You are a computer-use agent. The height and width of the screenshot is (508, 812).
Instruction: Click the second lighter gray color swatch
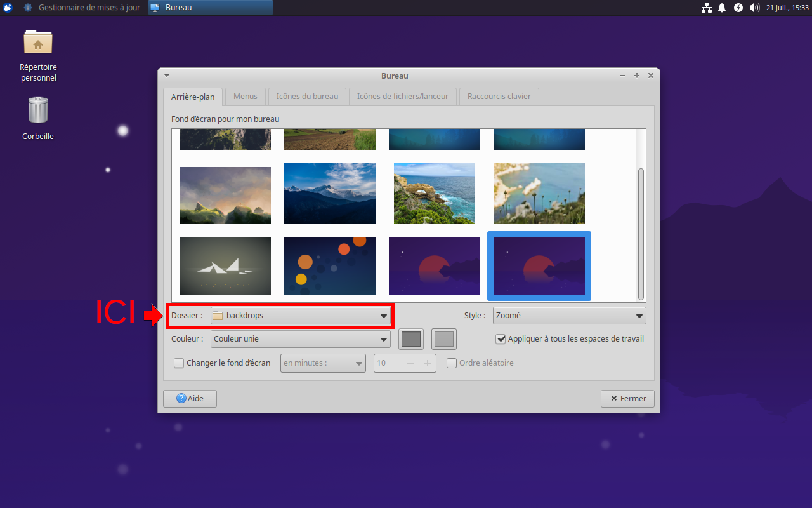444,339
